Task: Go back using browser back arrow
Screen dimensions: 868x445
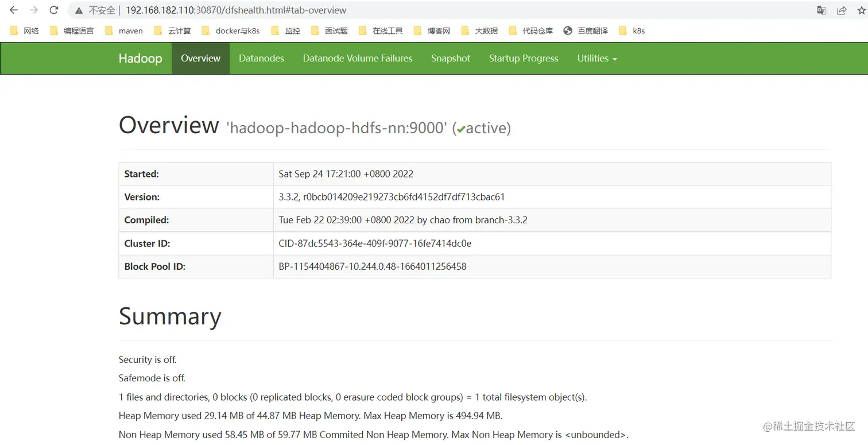Action: click(x=14, y=10)
